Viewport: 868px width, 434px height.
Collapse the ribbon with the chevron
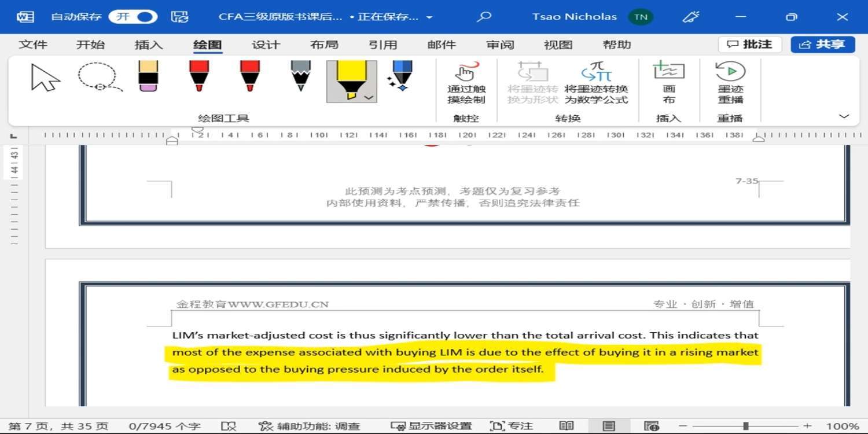click(x=844, y=117)
